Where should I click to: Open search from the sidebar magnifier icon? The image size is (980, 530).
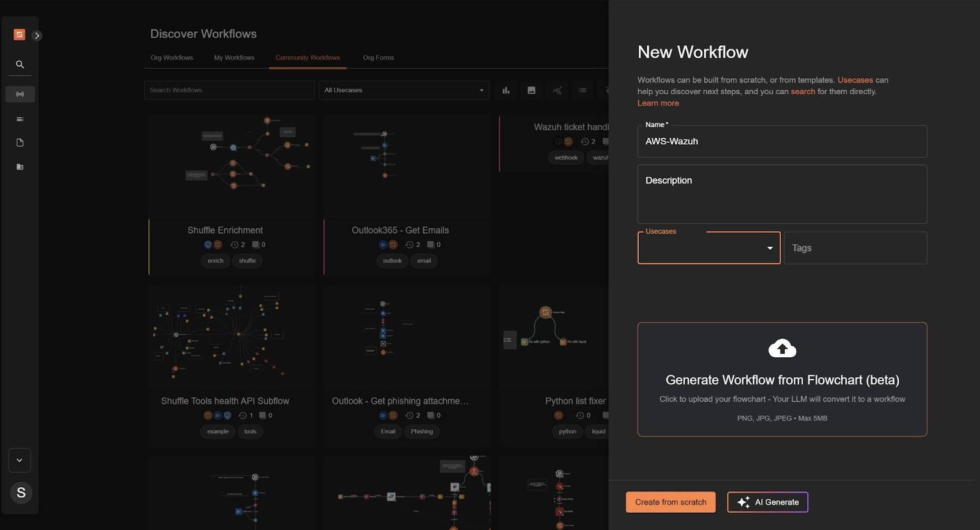20,64
